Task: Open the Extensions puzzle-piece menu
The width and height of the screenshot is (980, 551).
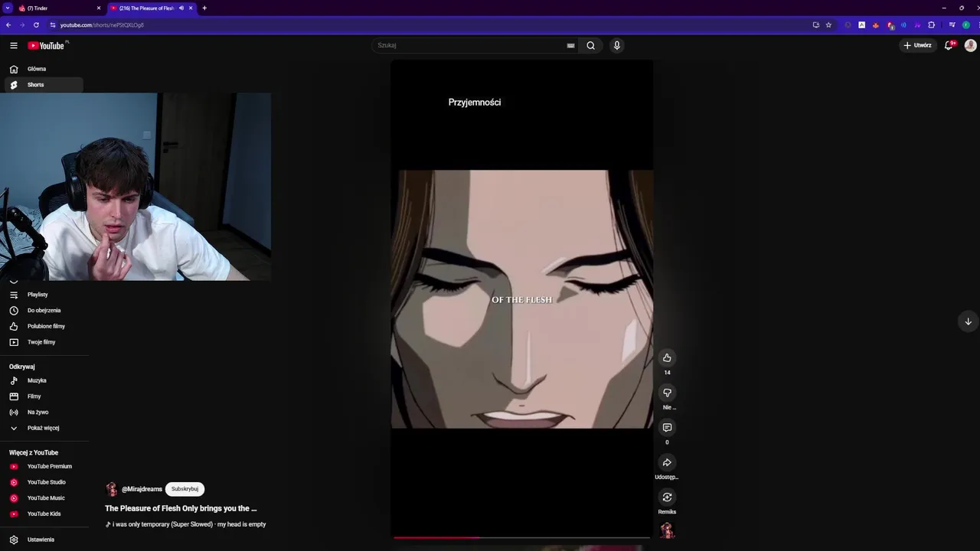Action: coord(932,25)
